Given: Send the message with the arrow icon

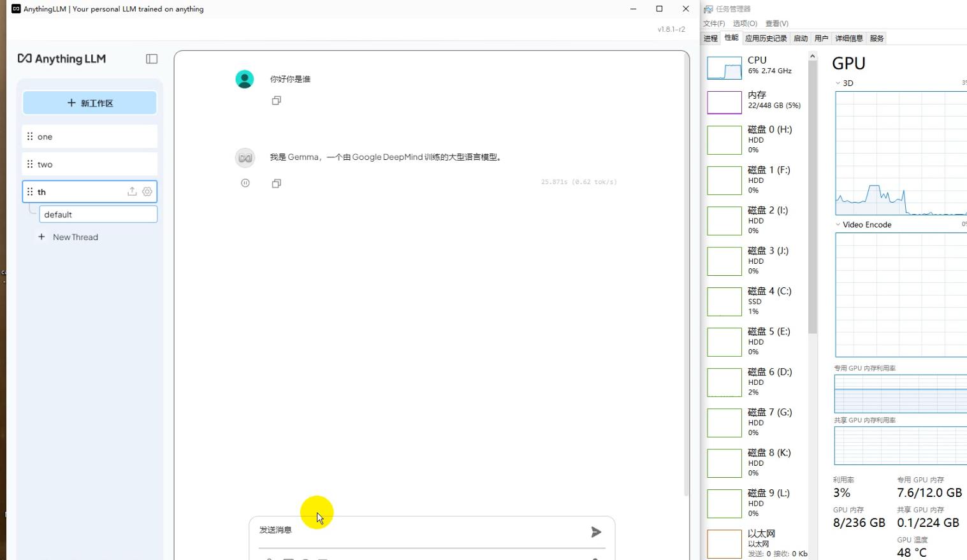Looking at the screenshot, I should tap(596, 531).
